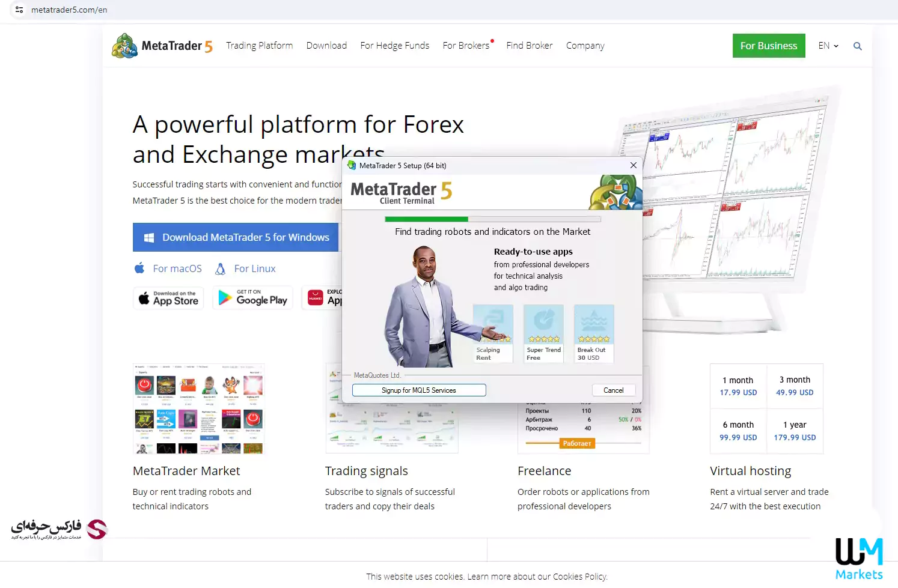The width and height of the screenshot is (898, 588).
Task: Open the site search magnifier icon
Action: coord(858,46)
